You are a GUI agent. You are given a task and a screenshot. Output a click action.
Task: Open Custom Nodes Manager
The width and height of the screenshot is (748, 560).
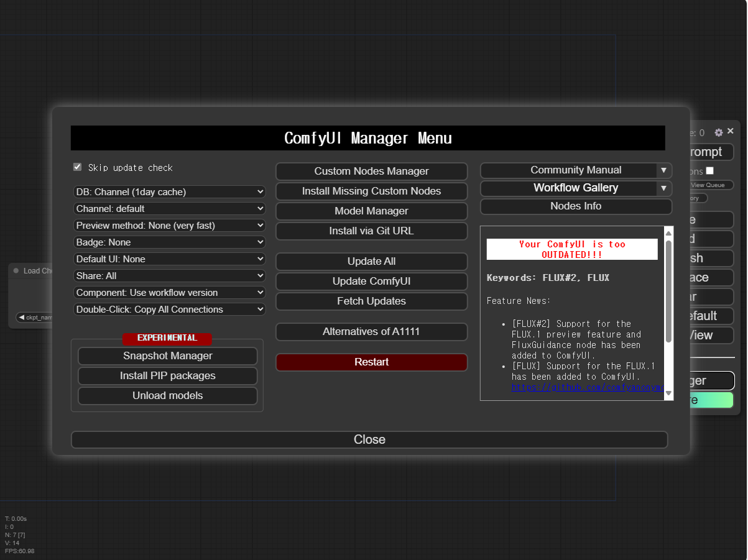click(x=371, y=172)
